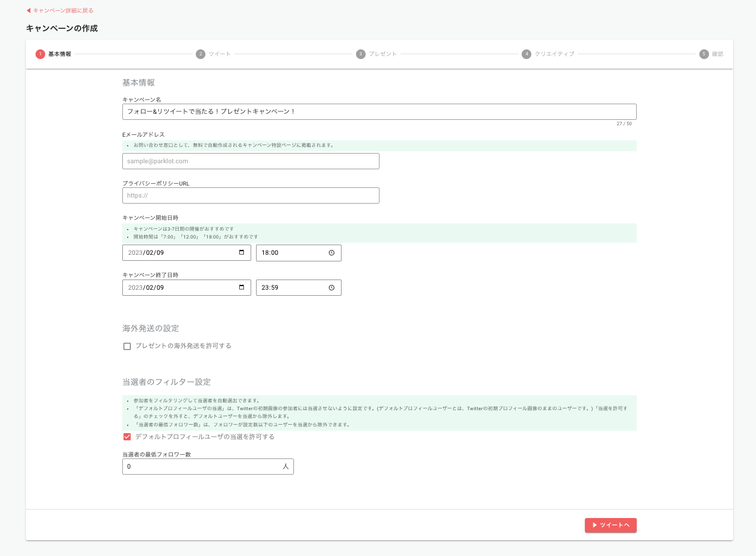Focus the キャンペーン名 text field
Image resolution: width=756 pixels, height=556 pixels.
(379, 112)
